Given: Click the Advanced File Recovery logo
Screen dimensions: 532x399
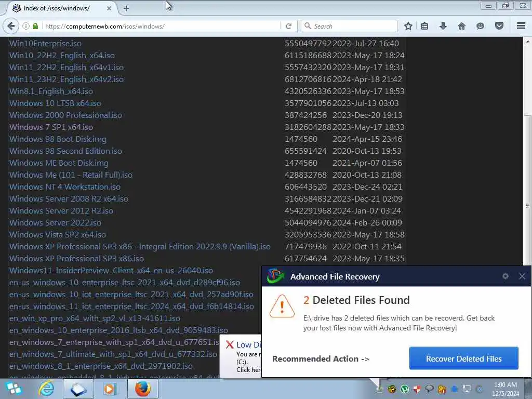Looking at the screenshot, I should click(x=275, y=276).
